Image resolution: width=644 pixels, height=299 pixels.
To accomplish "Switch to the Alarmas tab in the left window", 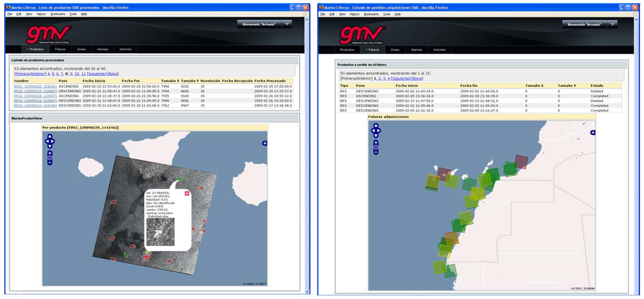I will click(x=103, y=49).
